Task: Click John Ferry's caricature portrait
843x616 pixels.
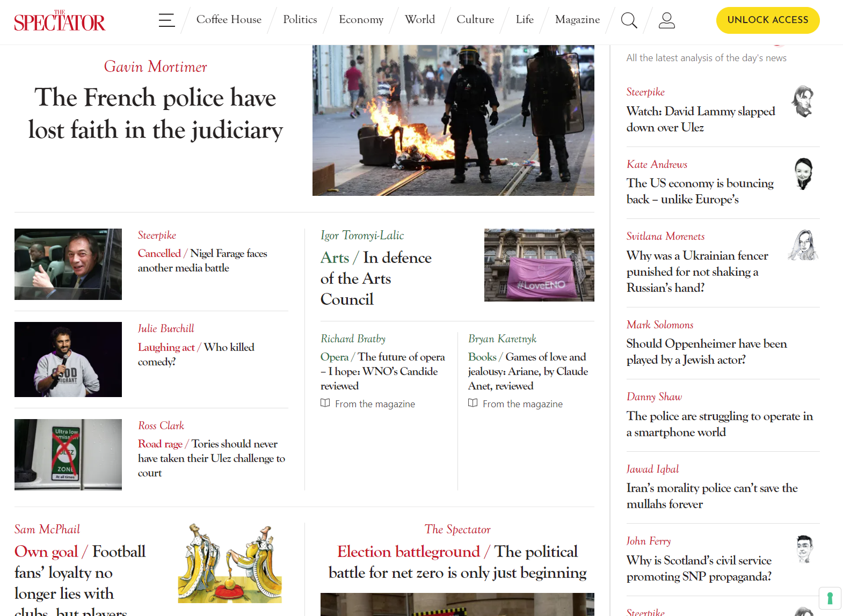Action: (x=804, y=549)
